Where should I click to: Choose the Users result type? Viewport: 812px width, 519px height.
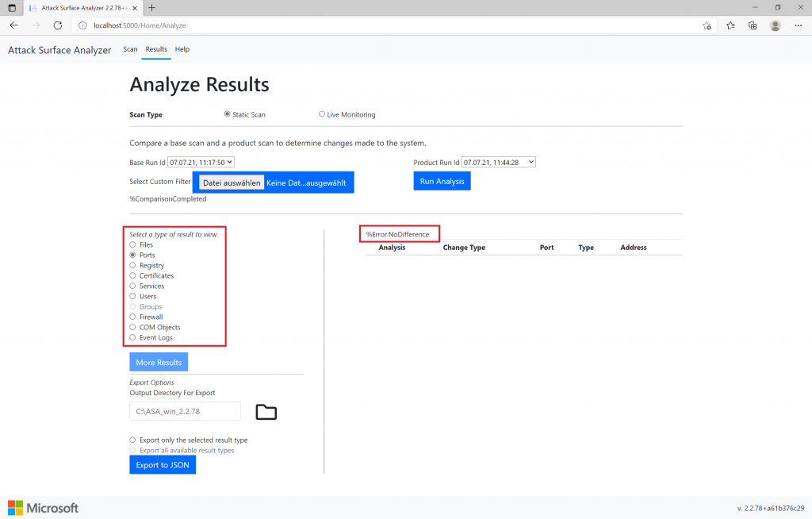click(x=132, y=297)
